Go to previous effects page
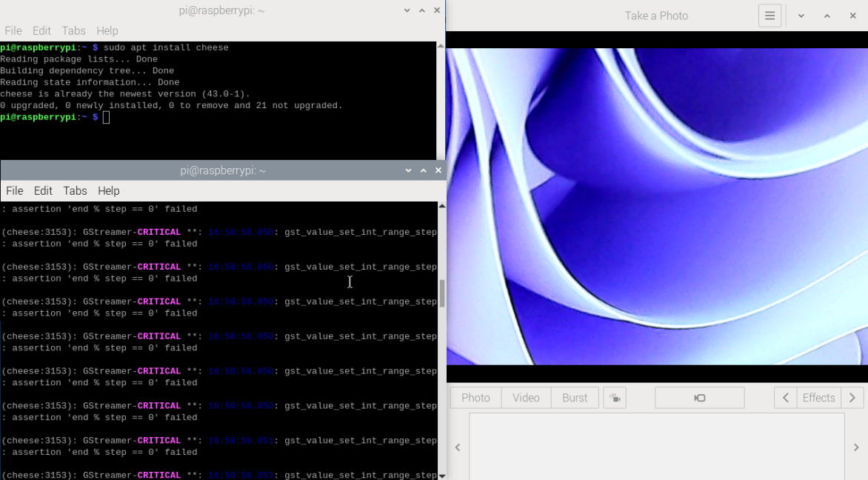This screenshot has width=868, height=480. click(785, 398)
